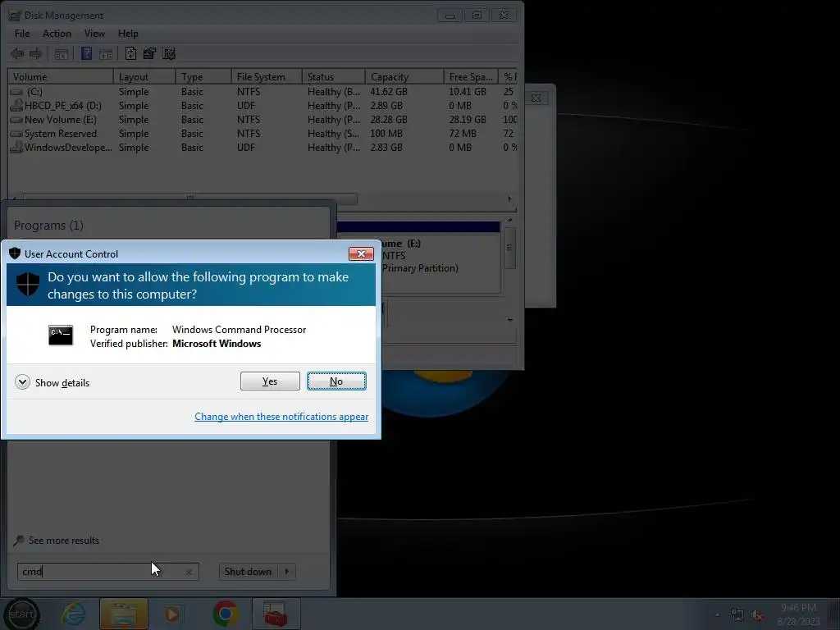Click the Properties toolbar icon

point(149,53)
